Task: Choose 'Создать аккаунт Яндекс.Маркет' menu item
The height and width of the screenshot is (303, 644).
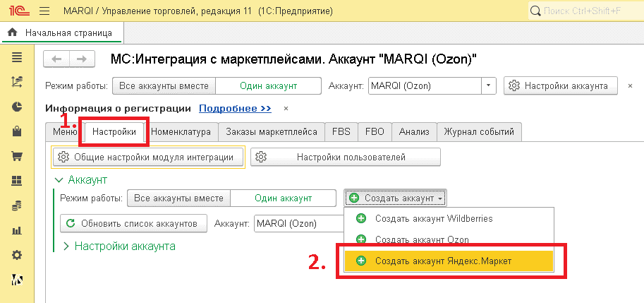Action: click(x=449, y=261)
